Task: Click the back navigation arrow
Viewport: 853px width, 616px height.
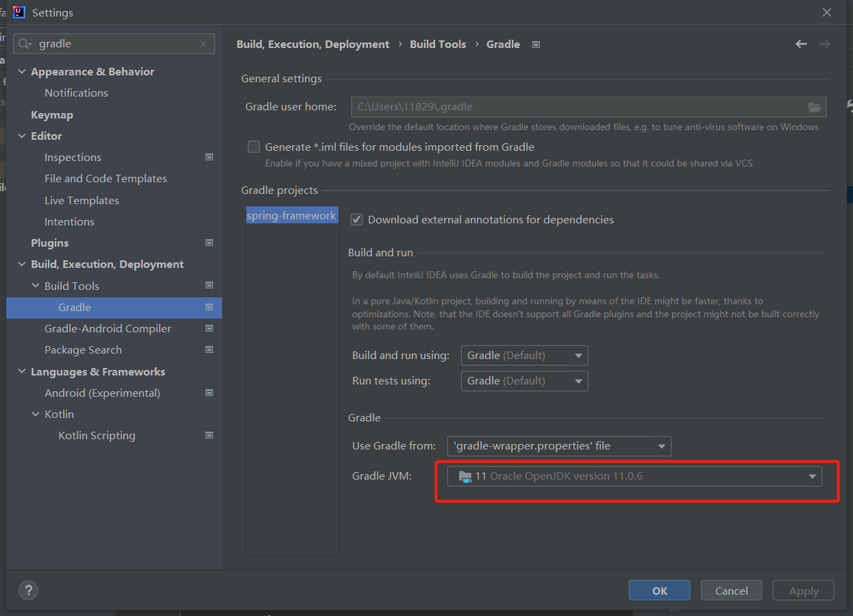Action: pyautogui.click(x=801, y=44)
